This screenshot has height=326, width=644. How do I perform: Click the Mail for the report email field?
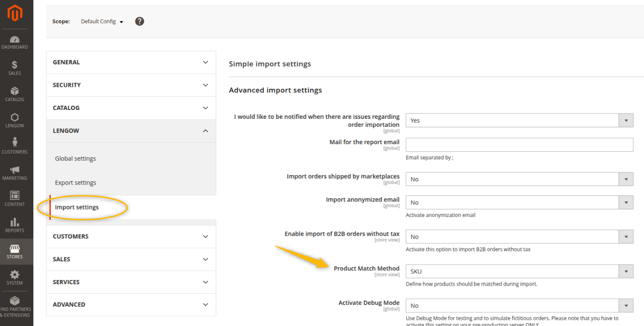tap(519, 145)
